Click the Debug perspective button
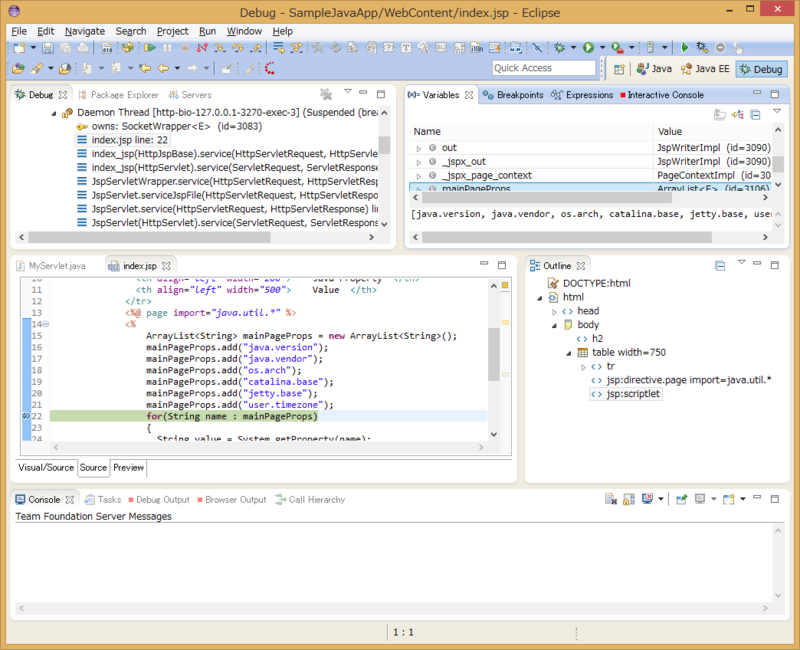Screen dimensions: 800x650 pyautogui.click(x=761, y=69)
